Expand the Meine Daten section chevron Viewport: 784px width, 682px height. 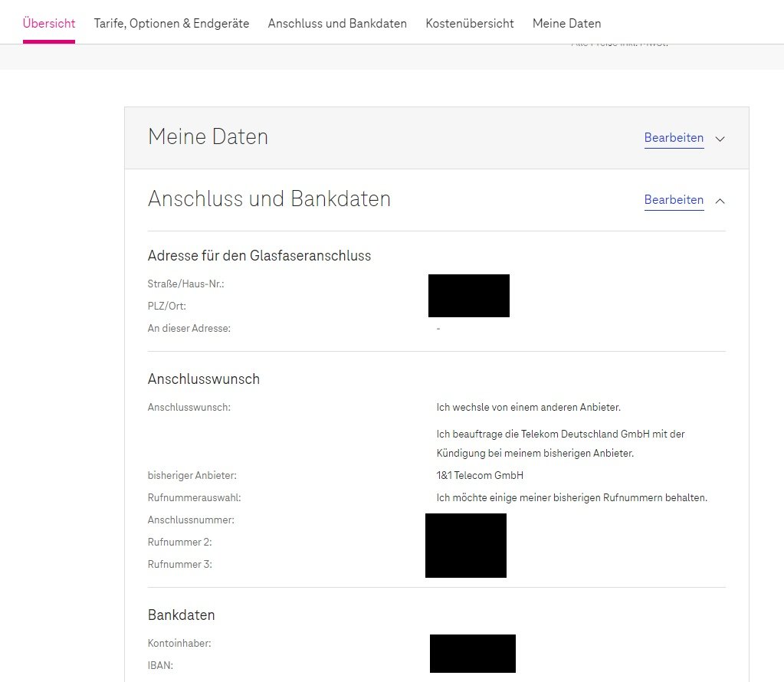[x=720, y=139]
